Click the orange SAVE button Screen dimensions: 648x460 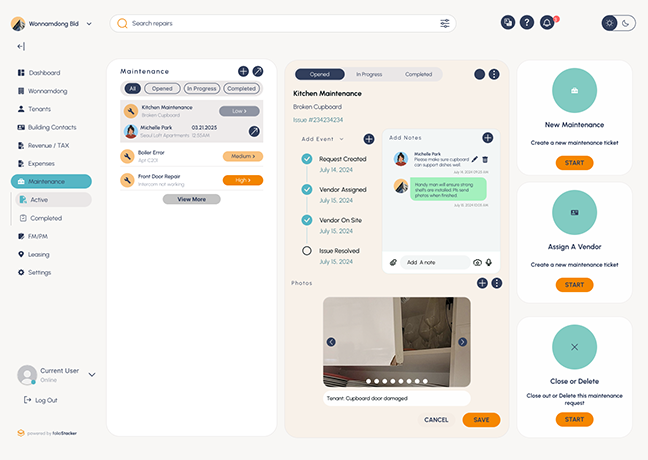pos(481,420)
